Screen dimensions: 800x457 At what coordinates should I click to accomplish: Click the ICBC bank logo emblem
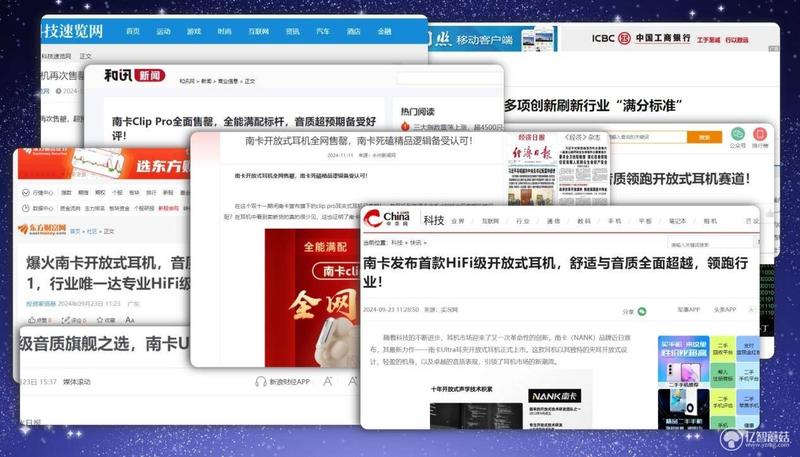click(x=624, y=39)
